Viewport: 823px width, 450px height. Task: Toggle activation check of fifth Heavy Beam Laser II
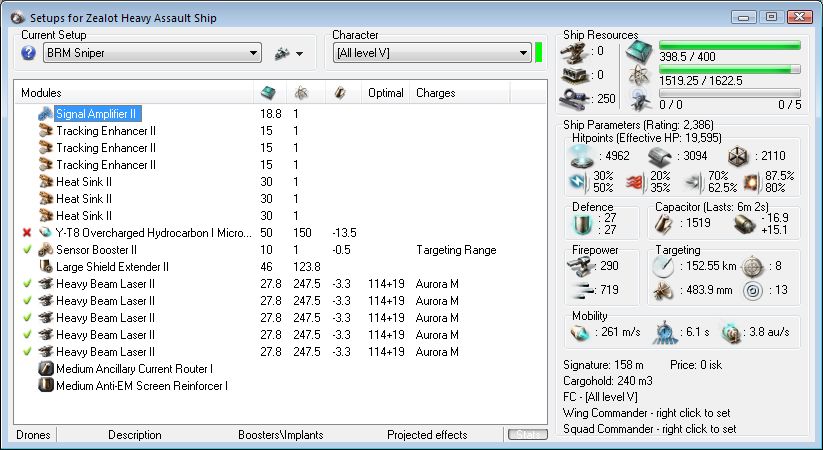(x=27, y=351)
